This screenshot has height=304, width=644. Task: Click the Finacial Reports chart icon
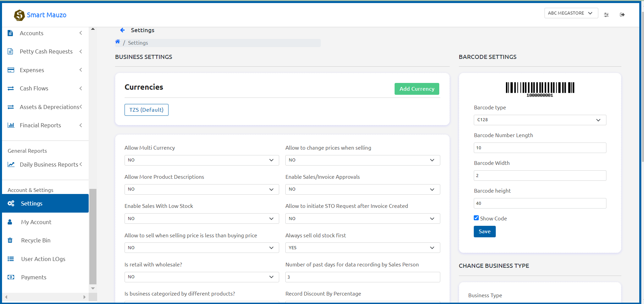coord(11,125)
